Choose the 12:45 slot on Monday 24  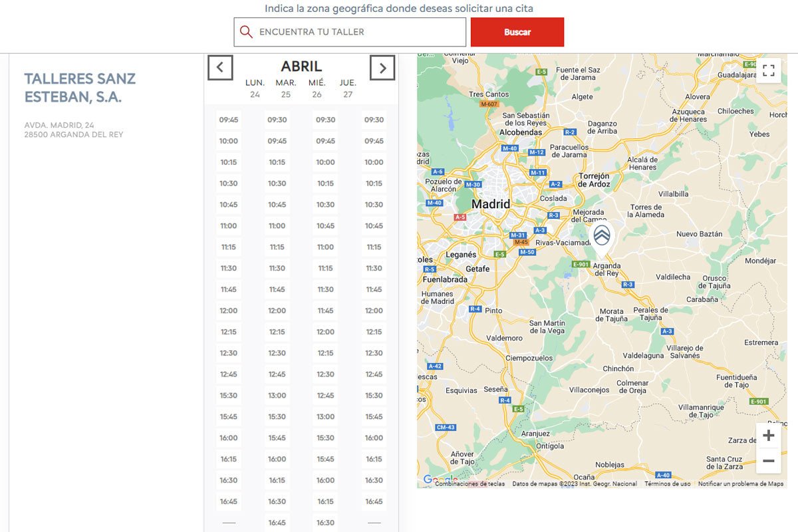229,374
